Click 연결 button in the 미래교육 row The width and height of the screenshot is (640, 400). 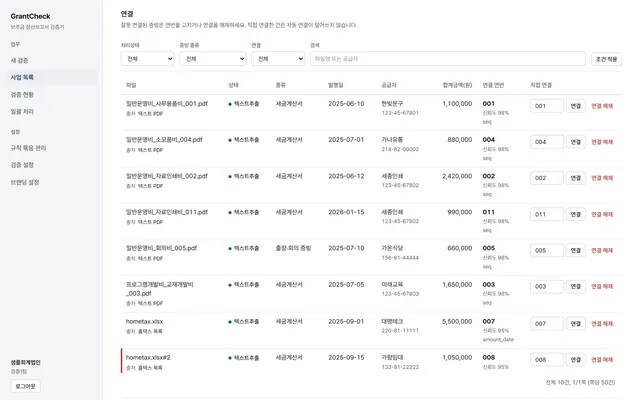click(576, 287)
